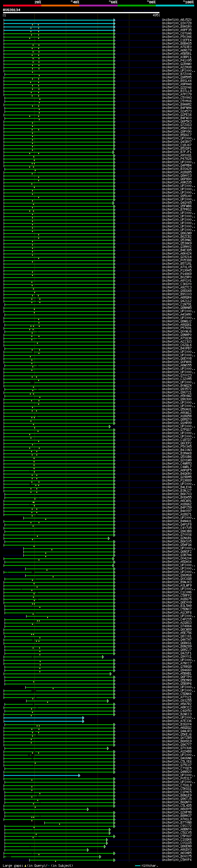197x868 pixels.
Task: Select the UniRef100_A8CW91 hit name
Action: pyautogui.click(x=177, y=501)
